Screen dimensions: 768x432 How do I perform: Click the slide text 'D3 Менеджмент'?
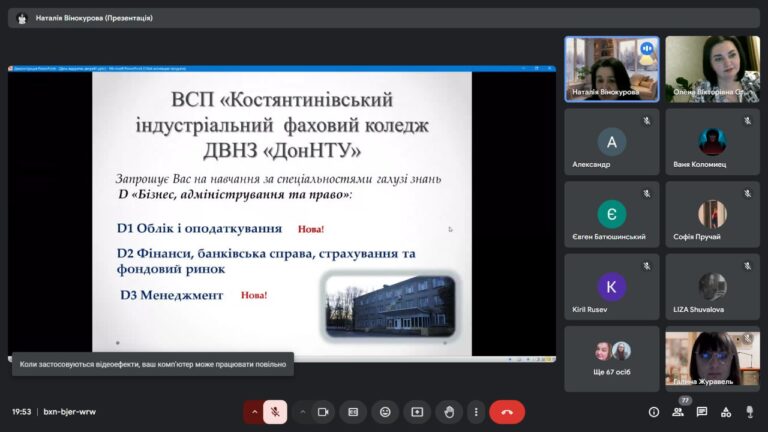click(171, 295)
